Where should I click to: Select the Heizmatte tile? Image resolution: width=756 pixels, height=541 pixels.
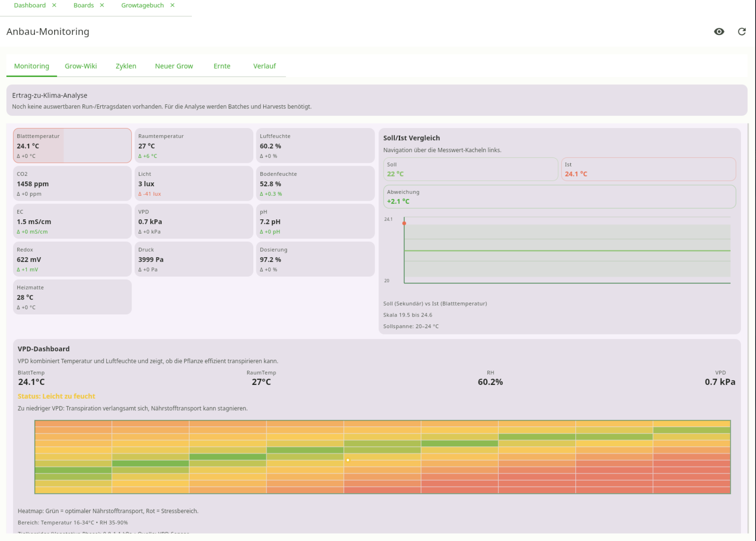[72, 297]
